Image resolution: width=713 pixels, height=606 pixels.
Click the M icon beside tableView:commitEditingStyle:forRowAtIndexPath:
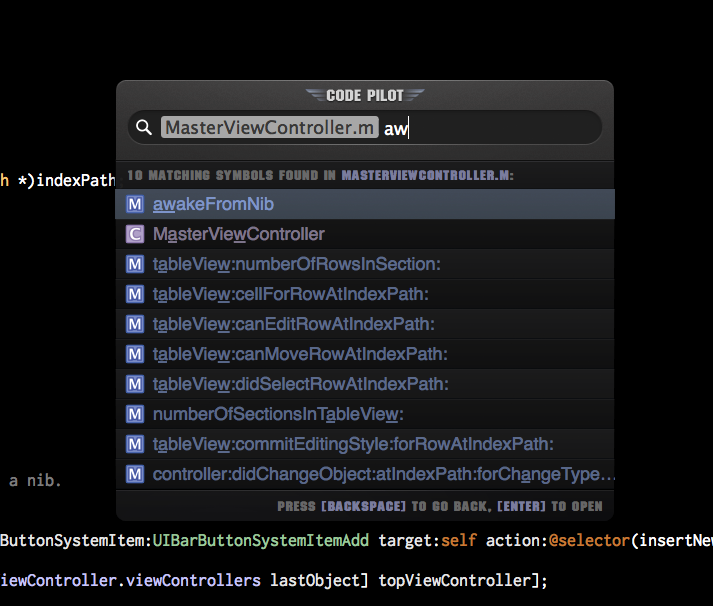coord(135,444)
